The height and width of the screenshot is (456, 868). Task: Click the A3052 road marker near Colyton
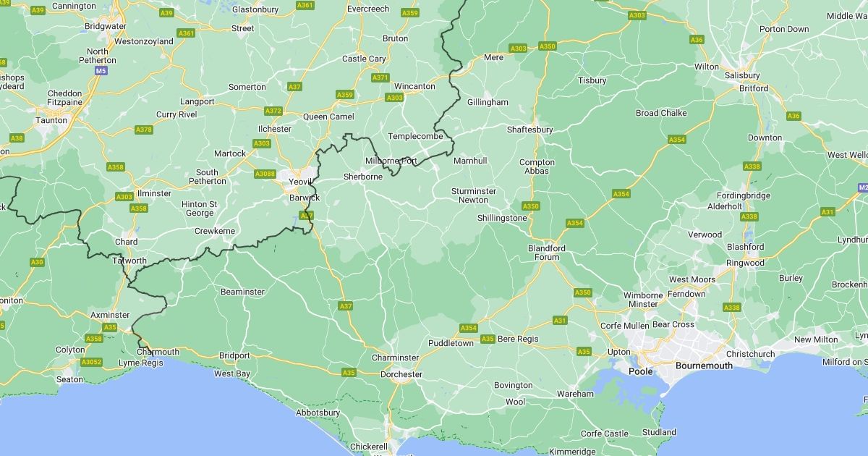click(x=91, y=362)
